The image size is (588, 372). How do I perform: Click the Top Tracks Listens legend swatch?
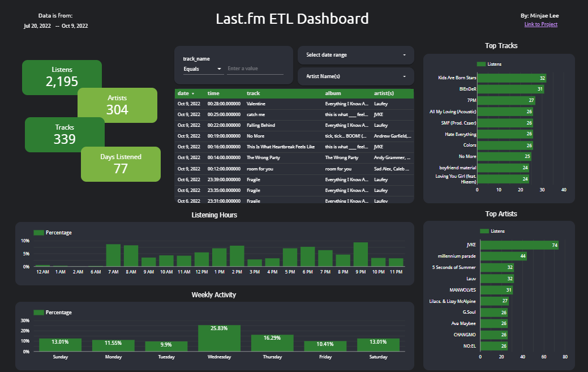point(482,65)
